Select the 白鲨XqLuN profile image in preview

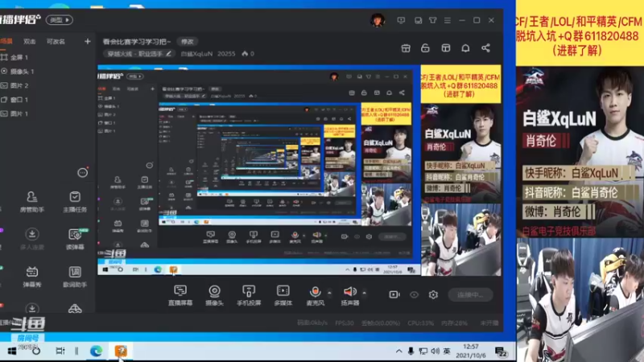click(x=460, y=154)
